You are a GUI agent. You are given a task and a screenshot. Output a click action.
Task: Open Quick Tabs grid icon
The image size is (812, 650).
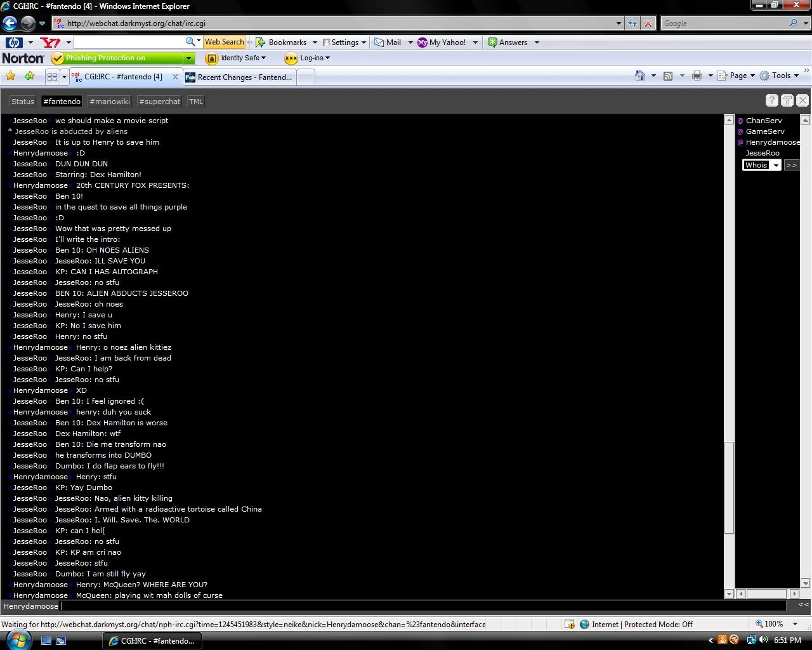click(x=52, y=77)
